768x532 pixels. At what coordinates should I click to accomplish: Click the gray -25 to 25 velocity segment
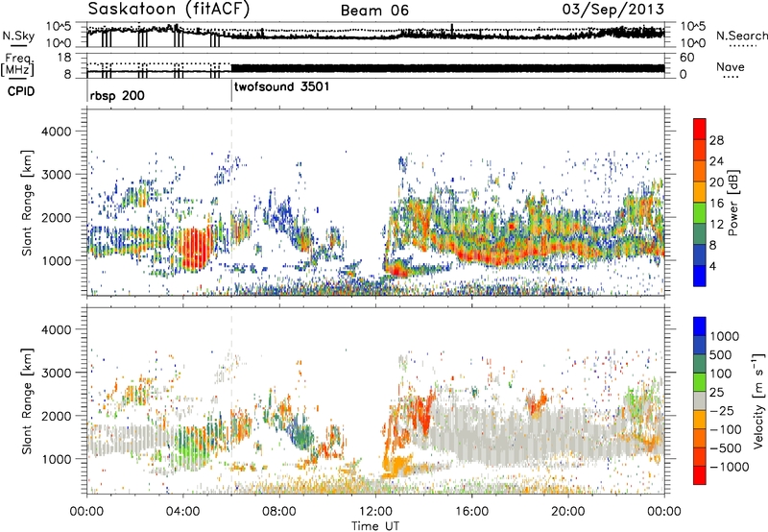pyautogui.click(x=700, y=400)
